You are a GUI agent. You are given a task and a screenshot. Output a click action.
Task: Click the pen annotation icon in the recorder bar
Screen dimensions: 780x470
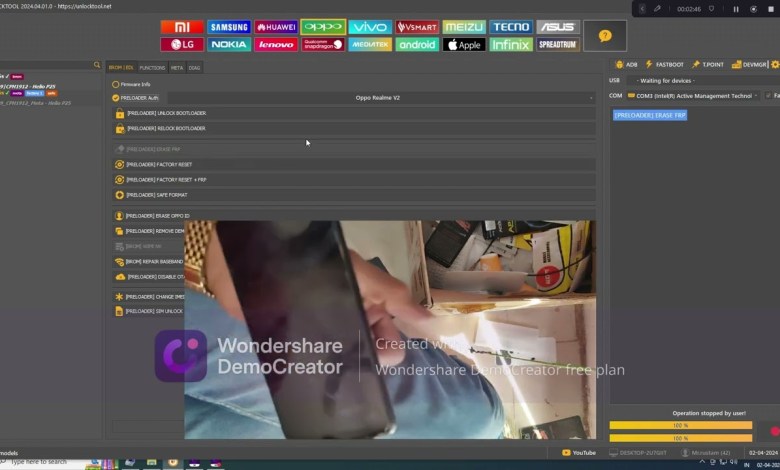[657, 9]
